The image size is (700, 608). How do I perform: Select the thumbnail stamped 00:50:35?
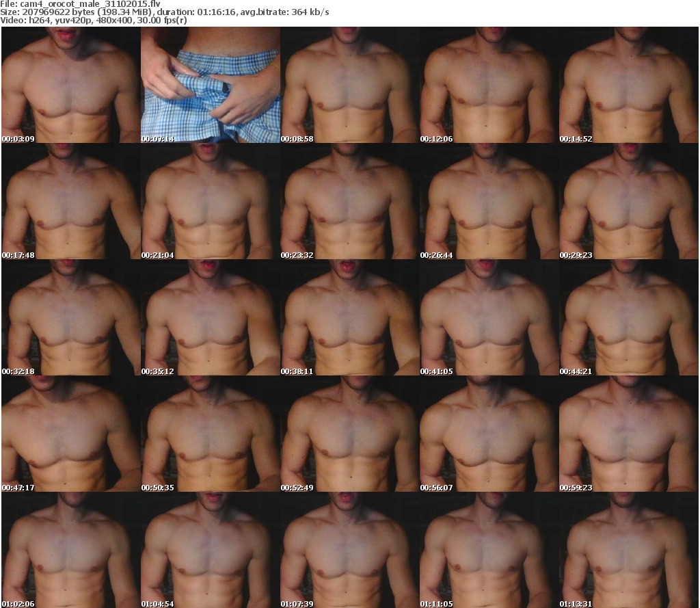(211, 434)
